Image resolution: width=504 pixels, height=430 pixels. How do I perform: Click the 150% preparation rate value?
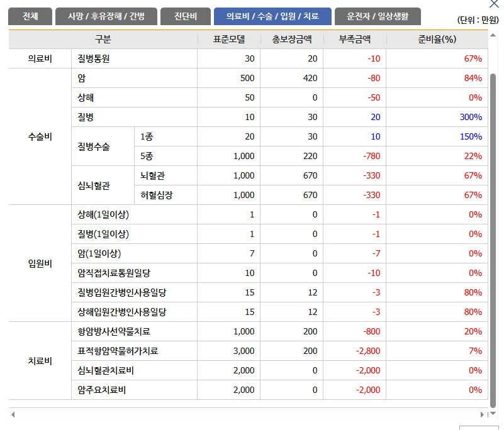click(x=471, y=137)
